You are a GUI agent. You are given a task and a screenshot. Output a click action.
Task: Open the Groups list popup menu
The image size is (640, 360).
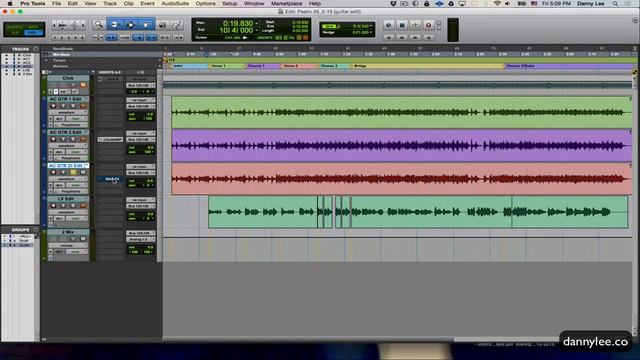(x=36, y=230)
